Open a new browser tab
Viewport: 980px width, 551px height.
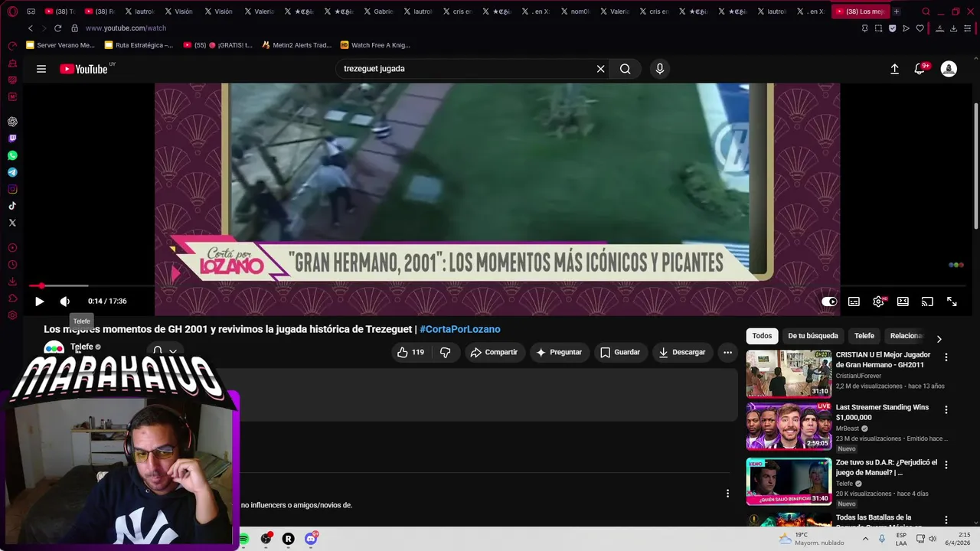pos(897,11)
